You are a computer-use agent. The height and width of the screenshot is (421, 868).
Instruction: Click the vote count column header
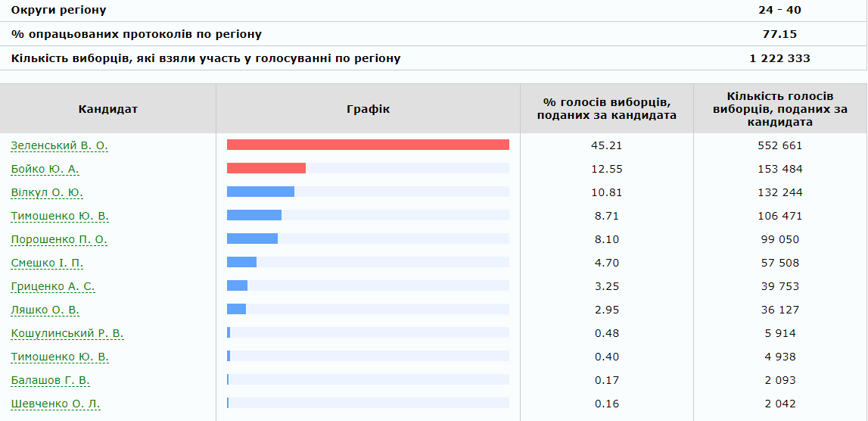click(779, 109)
